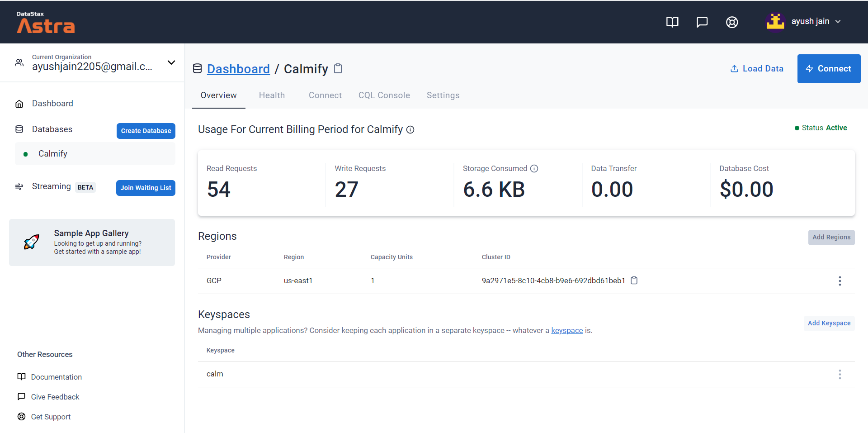Image resolution: width=868 pixels, height=433 pixels.
Task: Click the GCP provider cell
Action: click(x=214, y=281)
